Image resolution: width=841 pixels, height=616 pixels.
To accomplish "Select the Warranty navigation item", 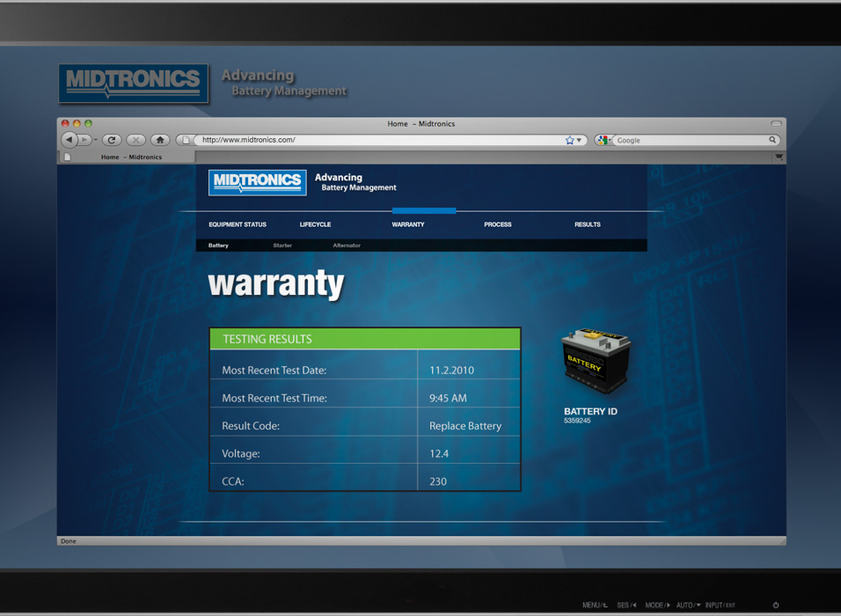I will click(x=407, y=224).
